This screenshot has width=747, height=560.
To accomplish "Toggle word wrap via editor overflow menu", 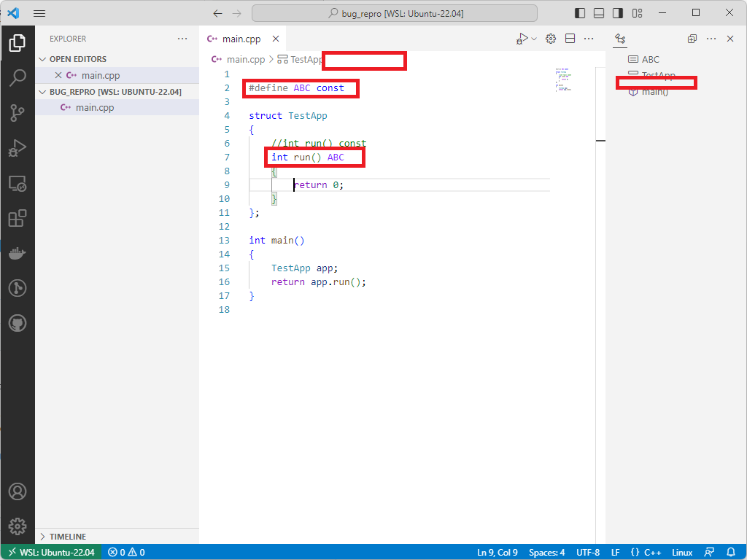I will click(588, 39).
